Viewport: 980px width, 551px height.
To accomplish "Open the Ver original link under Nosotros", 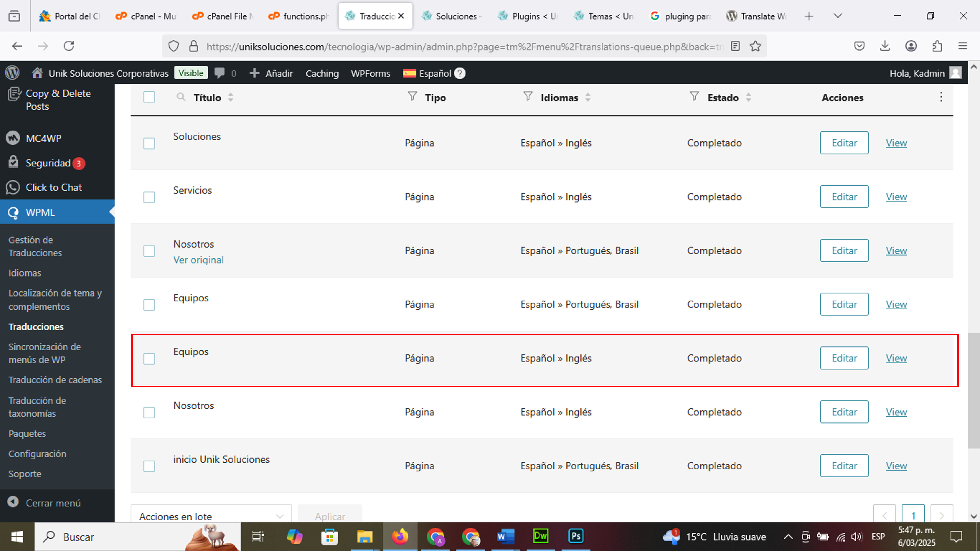I will click(x=198, y=260).
